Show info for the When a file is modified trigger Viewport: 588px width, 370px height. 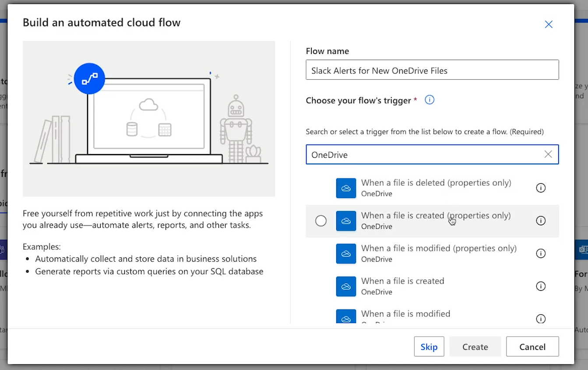point(541,319)
